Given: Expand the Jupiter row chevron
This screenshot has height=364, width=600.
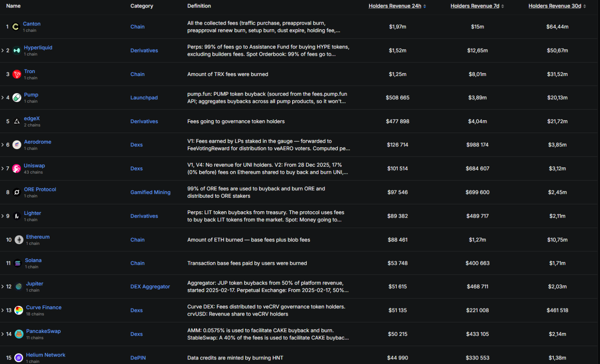Looking at the screenshot, I should (x=3, y=286).
